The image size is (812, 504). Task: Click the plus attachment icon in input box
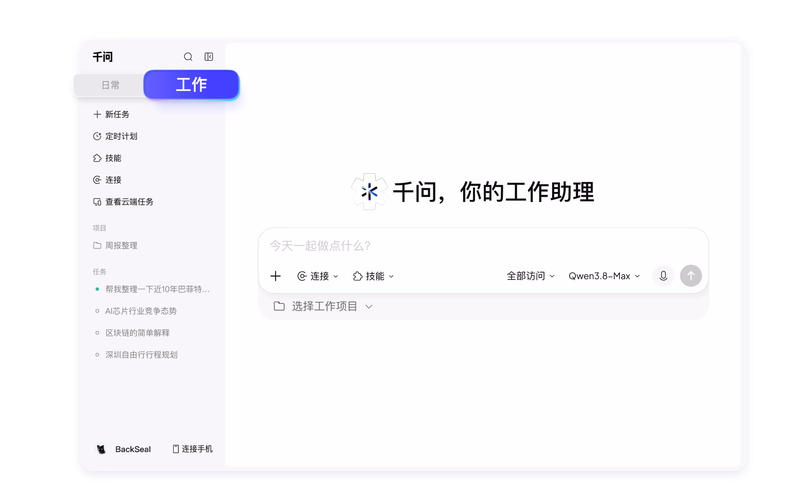(x=276, y=276)
